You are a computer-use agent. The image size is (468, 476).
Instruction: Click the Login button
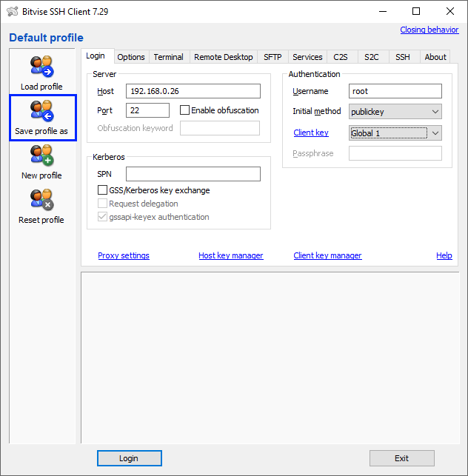click(x=130, y=458)
